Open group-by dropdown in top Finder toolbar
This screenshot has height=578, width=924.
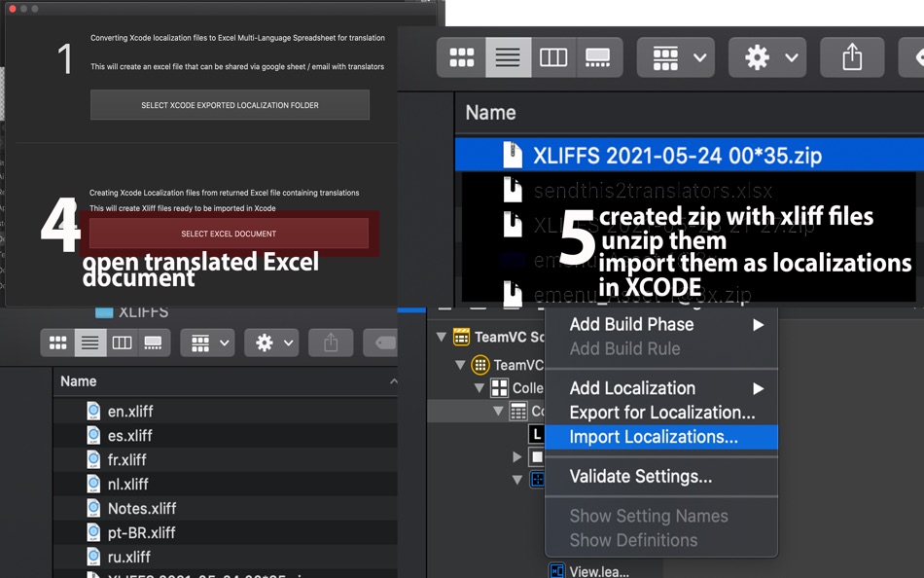point(676,57)
